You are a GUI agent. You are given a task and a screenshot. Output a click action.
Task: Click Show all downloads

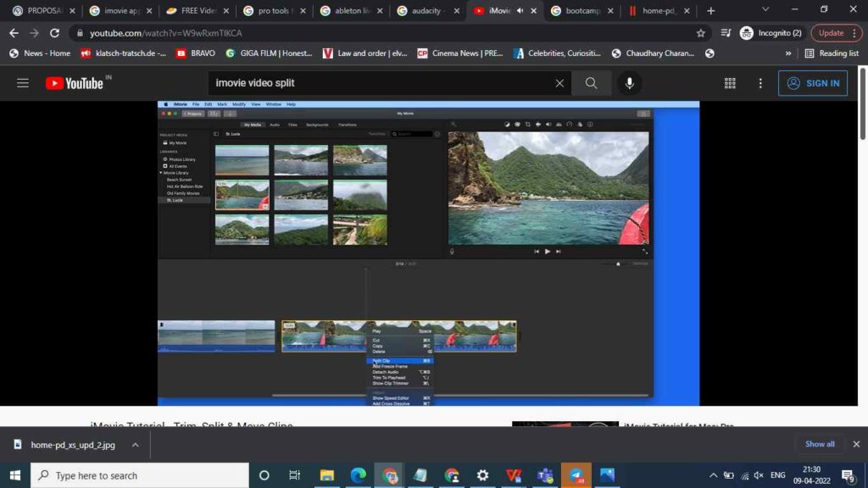tap(820, 444)
